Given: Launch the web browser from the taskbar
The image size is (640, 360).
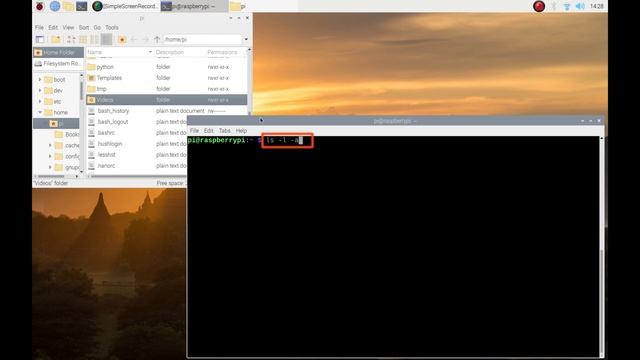Looking at the screenshot, I should 55,6.
